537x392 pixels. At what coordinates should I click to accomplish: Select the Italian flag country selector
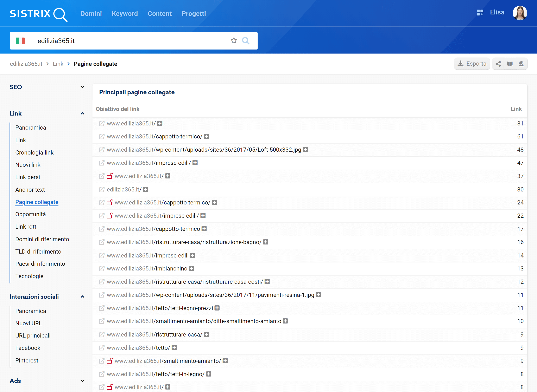pyautogui.click(x=20, y=41)
